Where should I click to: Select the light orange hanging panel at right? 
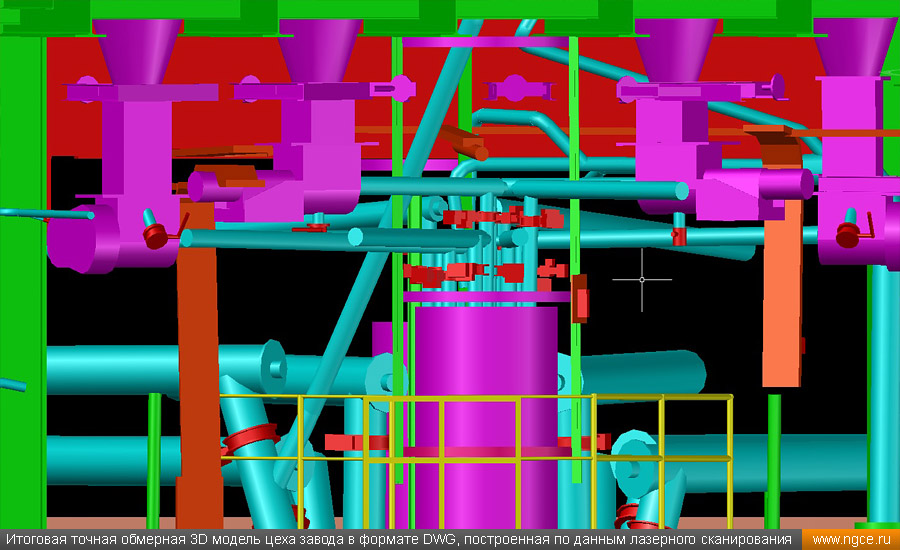pyautogui.click(x=782, y=293)
